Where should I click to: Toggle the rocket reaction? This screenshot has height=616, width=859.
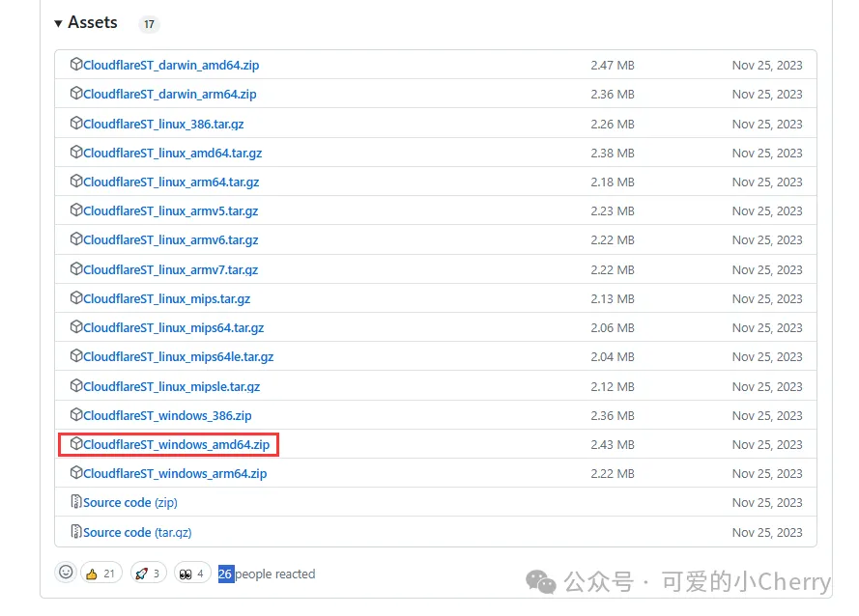coord(148,574)
